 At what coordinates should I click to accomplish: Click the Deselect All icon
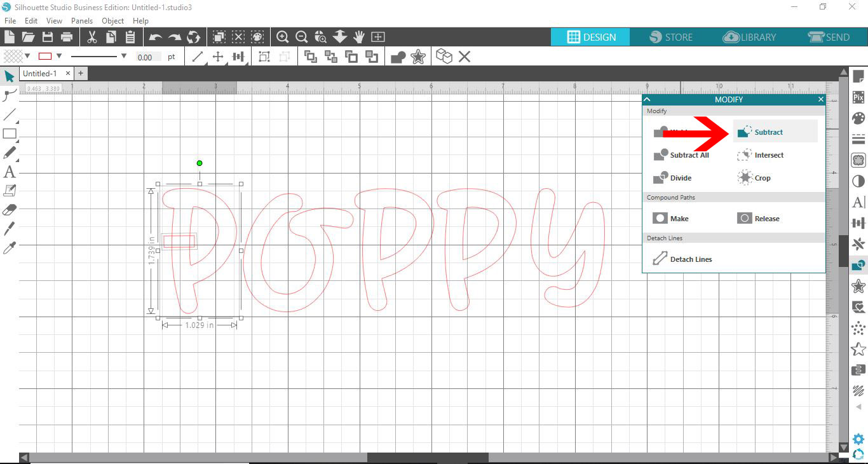pos(238,37)
